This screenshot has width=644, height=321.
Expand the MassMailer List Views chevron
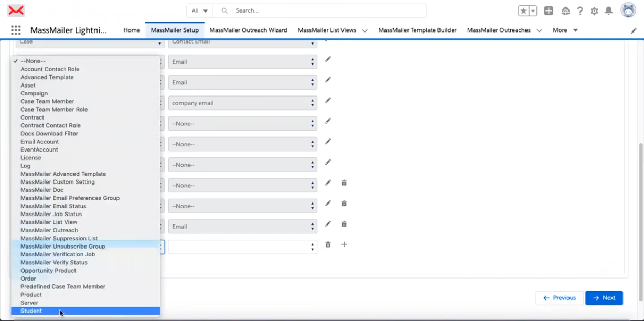tap(364, 30)
